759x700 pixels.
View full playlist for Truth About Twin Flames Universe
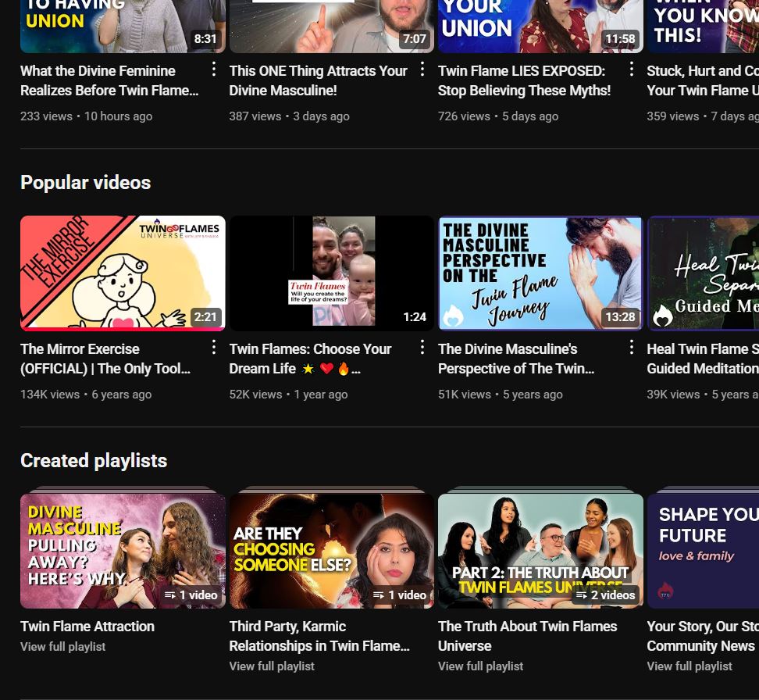click(480, 666)
